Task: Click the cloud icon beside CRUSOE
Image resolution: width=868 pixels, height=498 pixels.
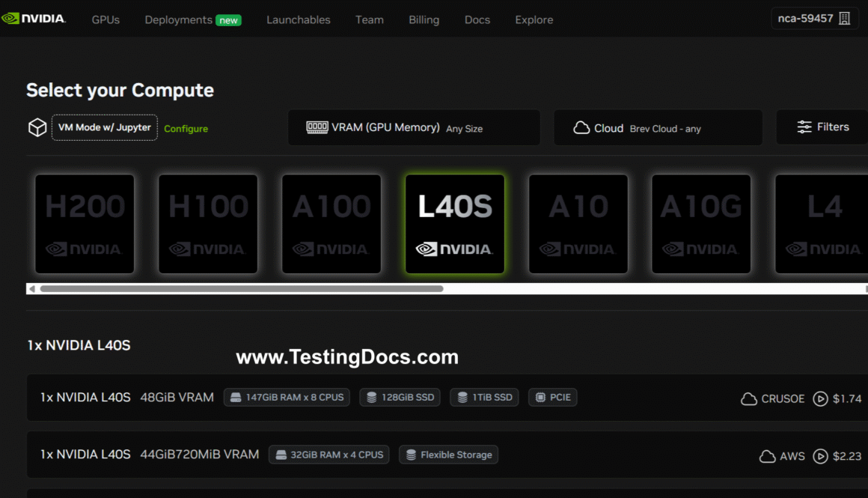Action: pyautogui.click(x=748, y=398)
